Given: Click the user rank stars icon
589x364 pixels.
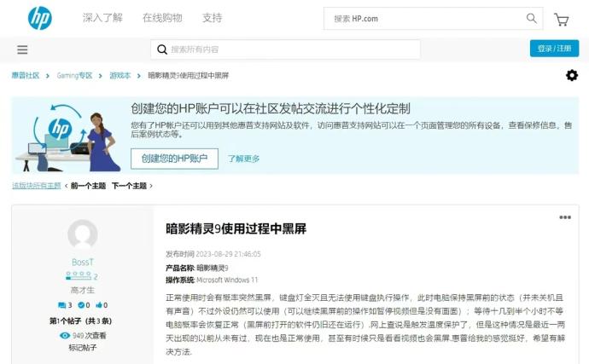Looking at the screenshot, I should (79, 276).
